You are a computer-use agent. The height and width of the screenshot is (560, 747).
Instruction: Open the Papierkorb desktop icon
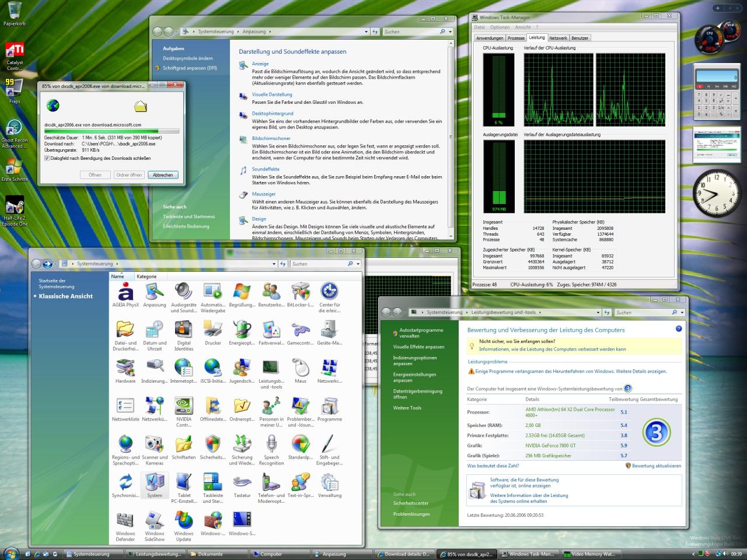(14, 14)
